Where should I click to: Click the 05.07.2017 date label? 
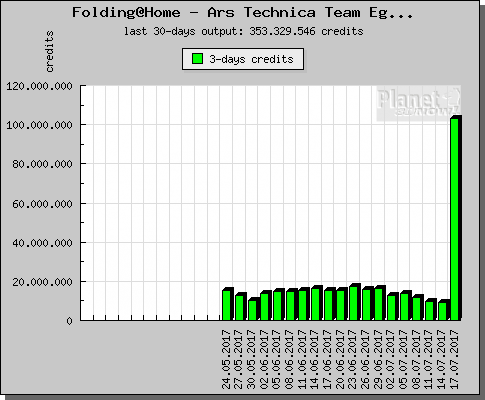[x=404, y=359]
